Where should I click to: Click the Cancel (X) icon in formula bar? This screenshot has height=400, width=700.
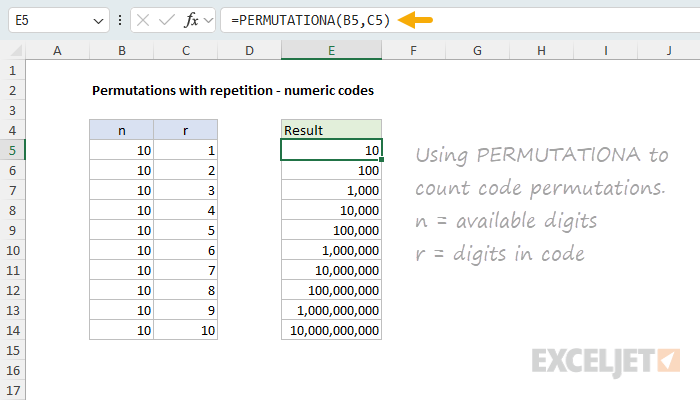click(x=143, y=20)
